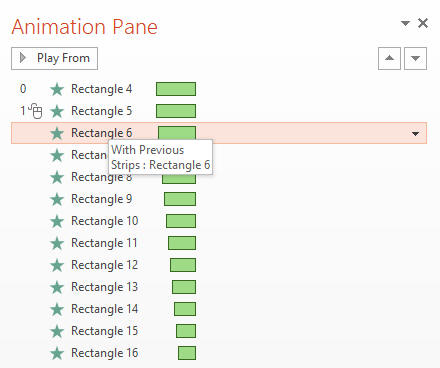440x368 pixels.
Task: Click the Rectangle 4 green timing bar
Action: tap(176, 89)
